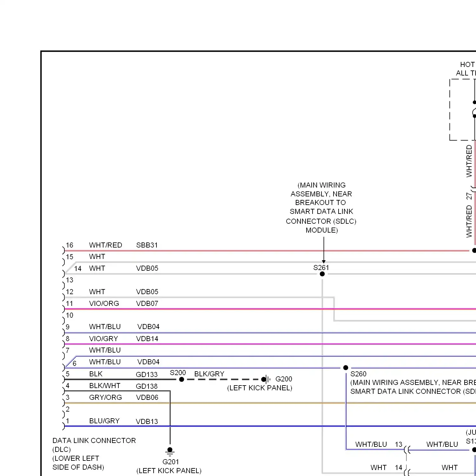476x476 pixels.
Task: Click pin number 15 of the DLC
Action: (69, 257)
